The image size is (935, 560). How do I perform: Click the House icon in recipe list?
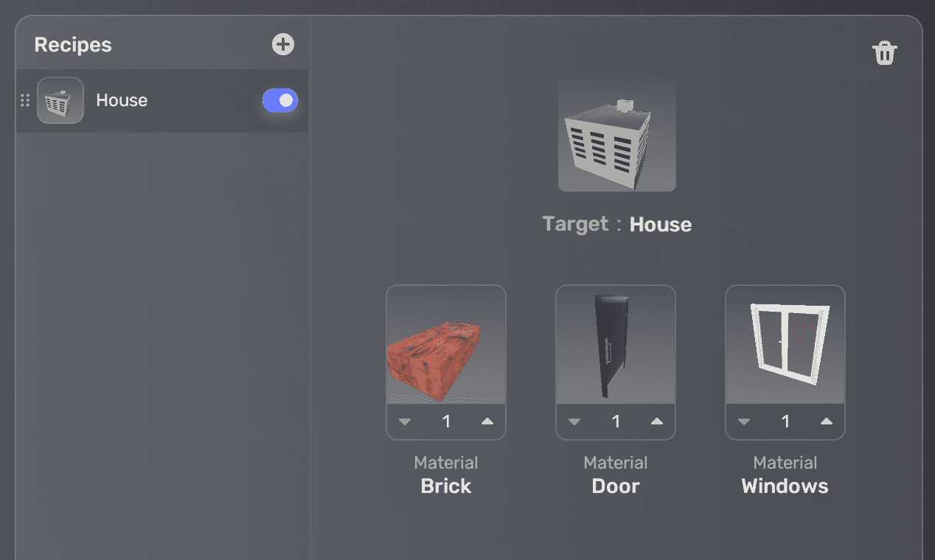click(60, 100)
